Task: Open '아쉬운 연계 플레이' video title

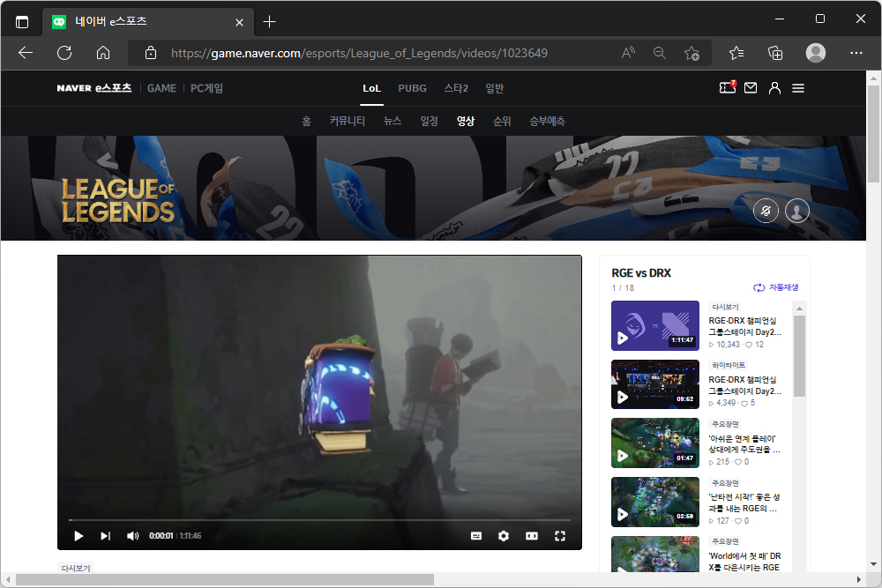Action: click(744, 444)
